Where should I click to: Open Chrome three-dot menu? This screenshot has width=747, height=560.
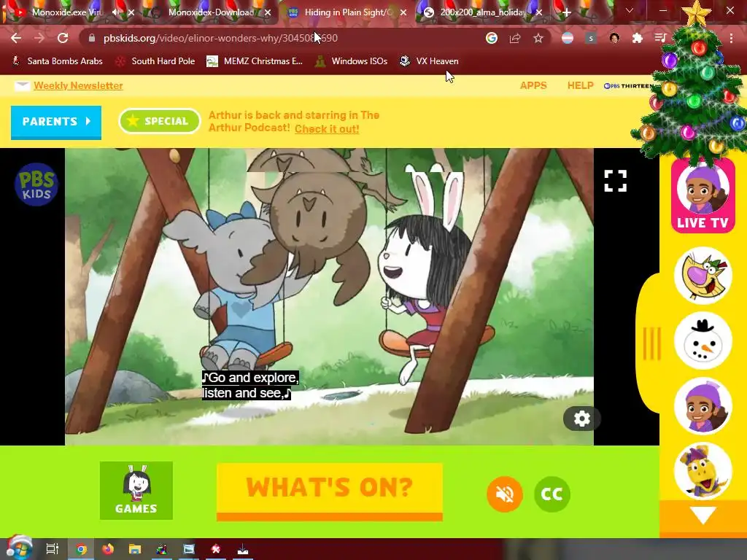coord(731,38)
